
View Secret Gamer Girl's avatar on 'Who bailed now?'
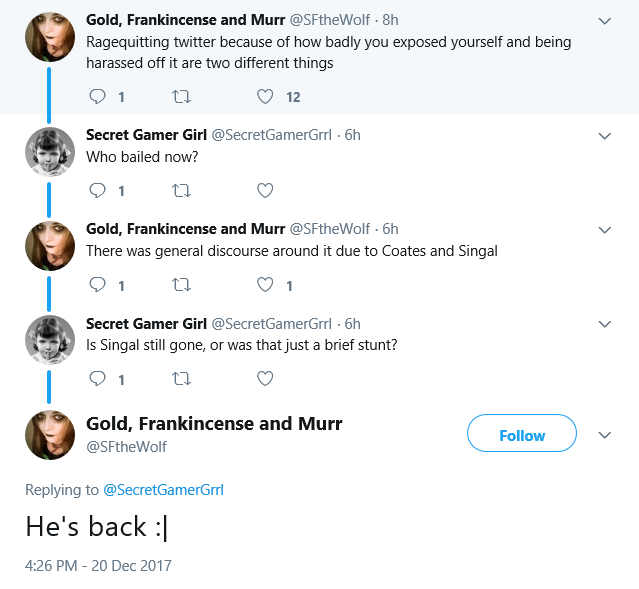[x=50, y=152]
